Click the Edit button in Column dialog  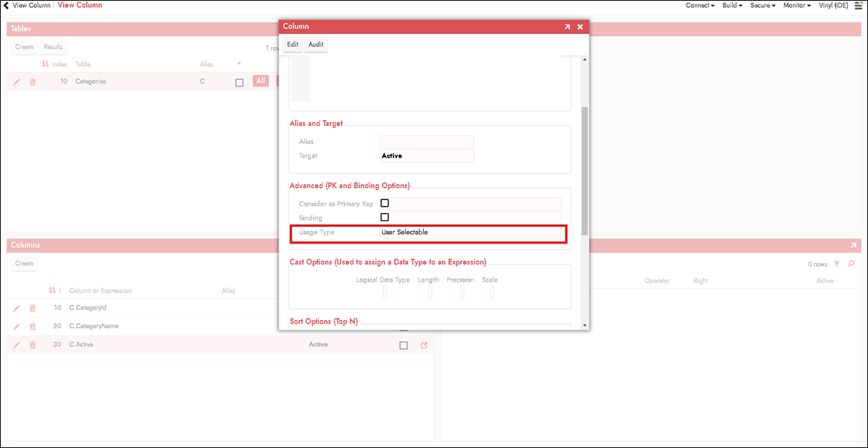(x=292, y=45)
